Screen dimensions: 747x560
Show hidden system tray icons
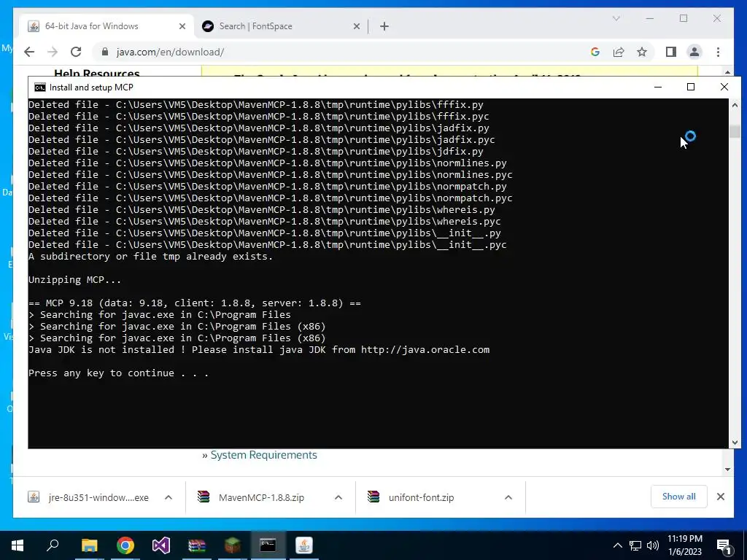pyautogui.click(x=617, y=545)
